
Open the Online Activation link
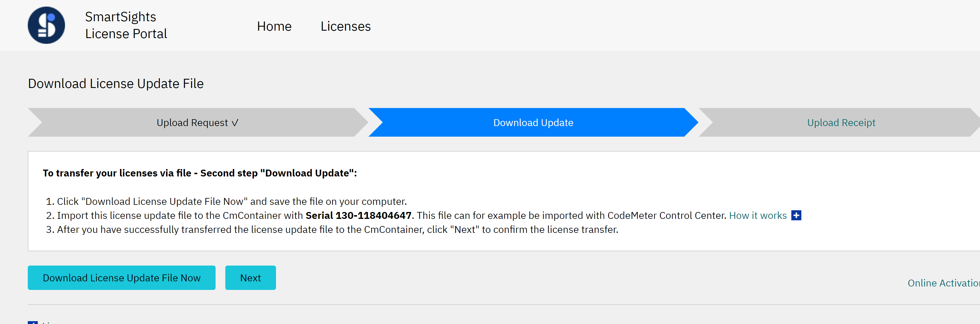[x=943, y=283]
